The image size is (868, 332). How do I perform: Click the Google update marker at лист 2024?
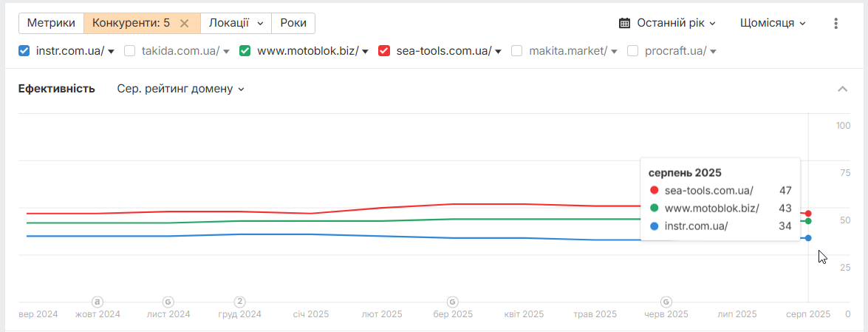[x=168, y=302]
